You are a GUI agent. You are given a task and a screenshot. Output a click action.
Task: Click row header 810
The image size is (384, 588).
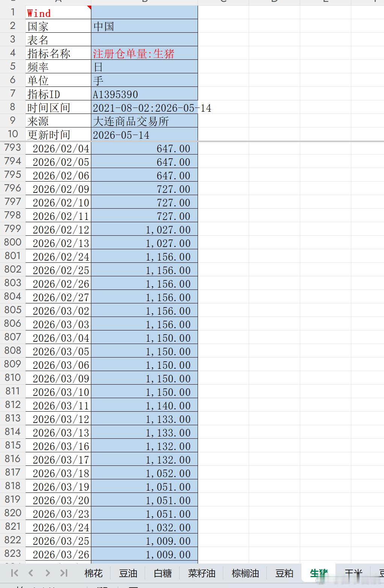(x=12, y=378)
